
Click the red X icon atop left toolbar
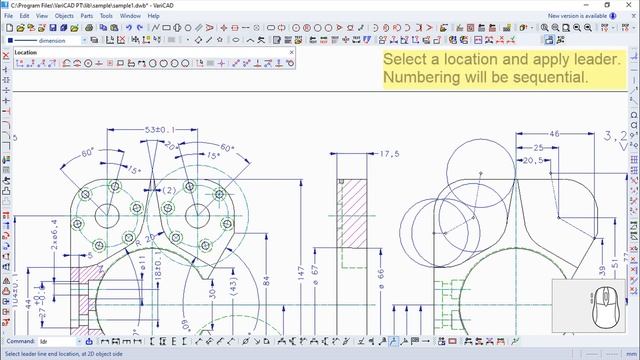pos(6,56)
